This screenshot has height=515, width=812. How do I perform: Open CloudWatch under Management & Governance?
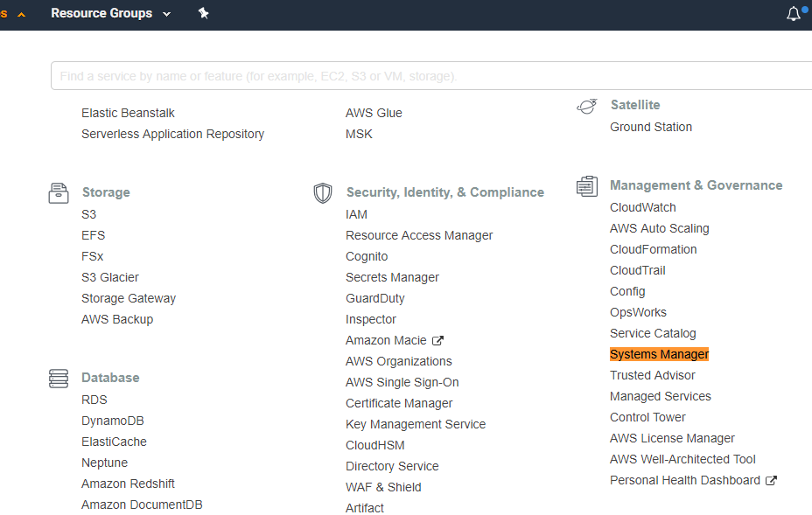click(642, 207)
